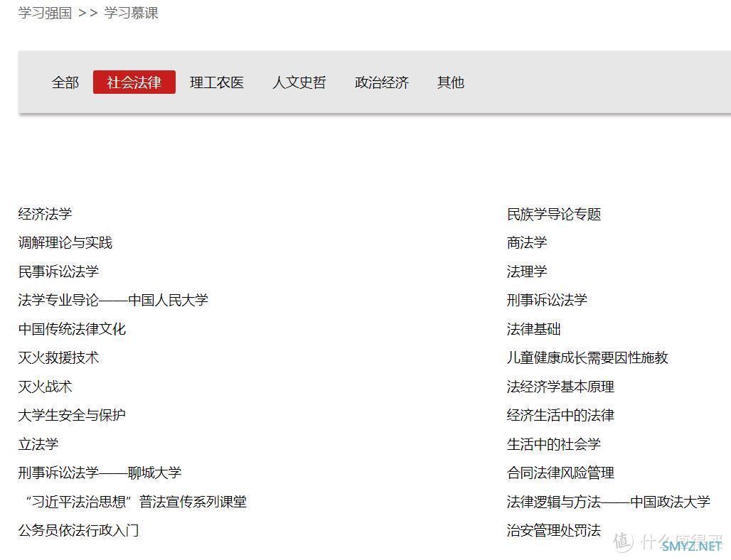Image resolution: width=731 pixels, height=560 pixels.
Task: Click 治安管理处罚法 course link
Action: pyautogui.click(x=553, y=530)
